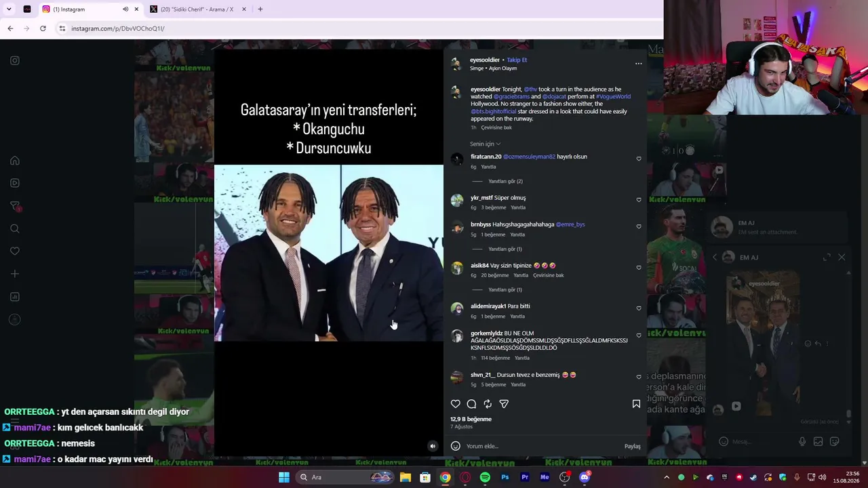This screenshot has width=868, height=488.
Task: Click the "Yorum ekle..." comment field
Action: point(542,446)
